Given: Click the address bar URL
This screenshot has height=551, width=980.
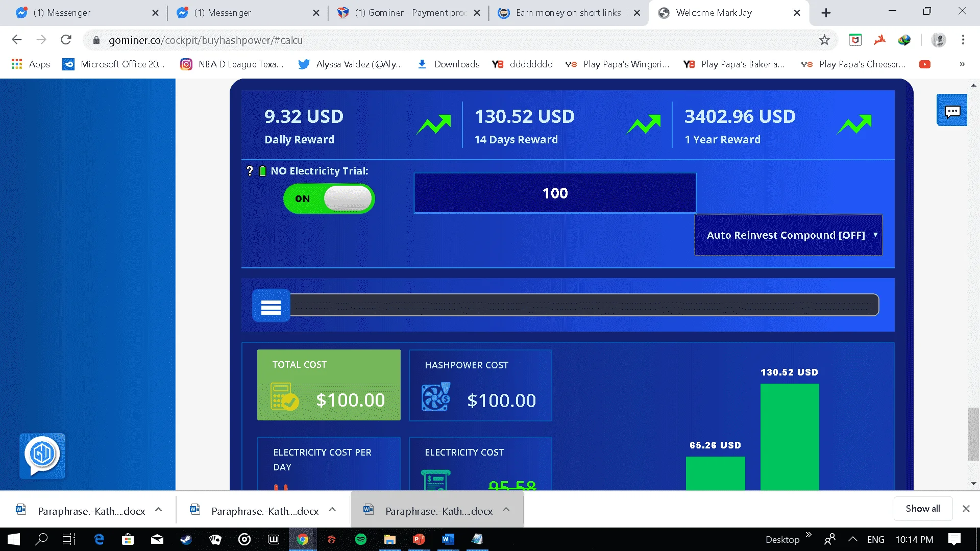Looking at the screenshot, I should [x=205, y=40].
